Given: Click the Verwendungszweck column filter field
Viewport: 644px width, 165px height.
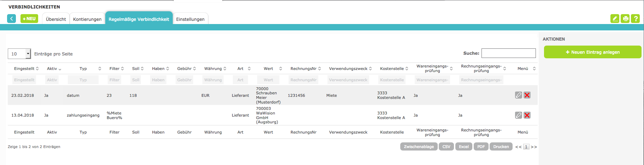Looking at the screenshot, I should tap(348, 80).
